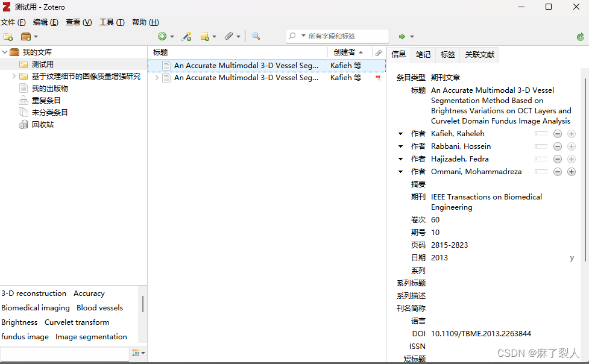Open the 查看 (V) menu
589x364 pixels.
pyautogui.click(x=78, y=22)
